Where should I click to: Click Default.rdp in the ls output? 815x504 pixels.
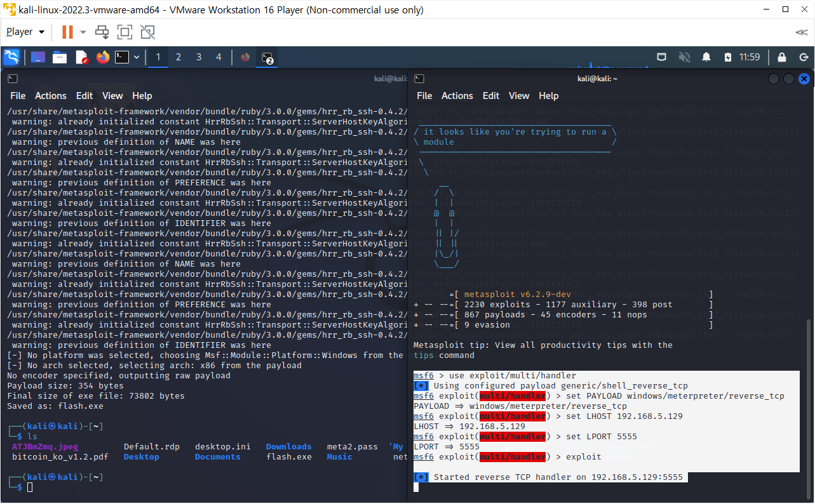click(152, 447)
